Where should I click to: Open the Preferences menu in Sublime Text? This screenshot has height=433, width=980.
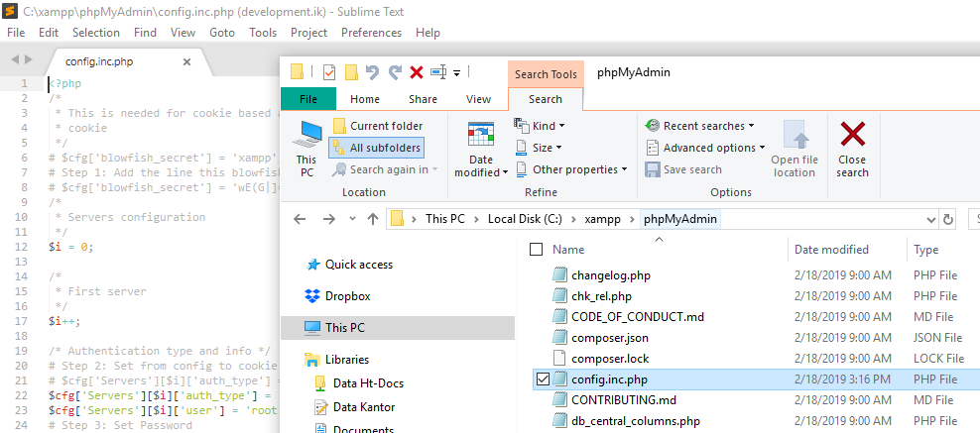coord(371,33)
